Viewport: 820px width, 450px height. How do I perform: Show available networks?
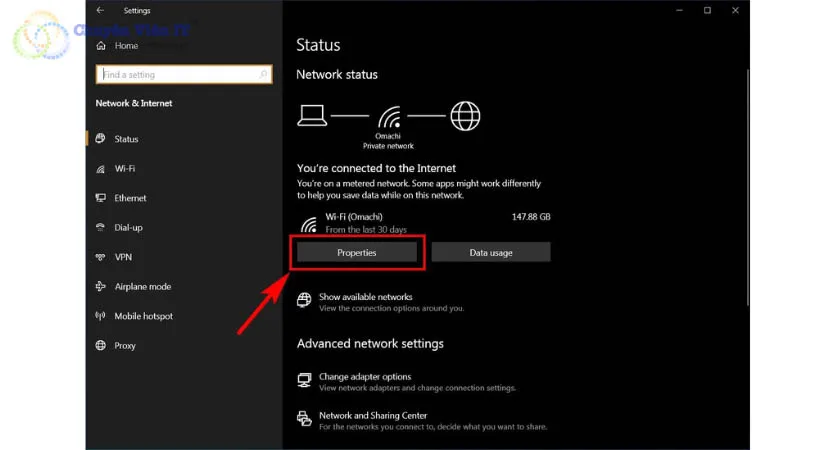tap(365, 297)
